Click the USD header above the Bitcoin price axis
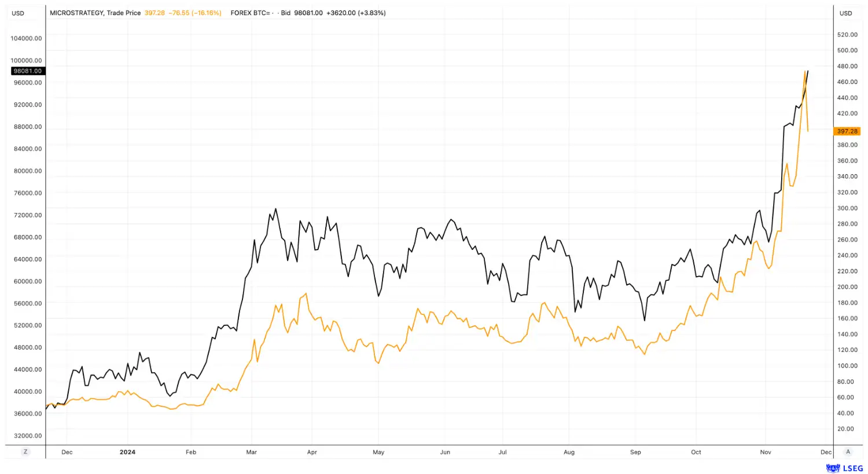 coord(19,13)
